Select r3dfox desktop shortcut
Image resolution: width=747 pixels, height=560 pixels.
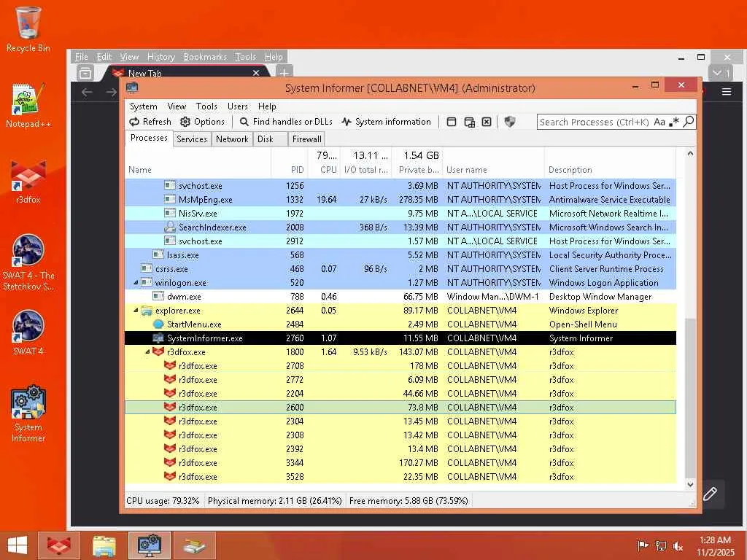click(x=28, y=182)
